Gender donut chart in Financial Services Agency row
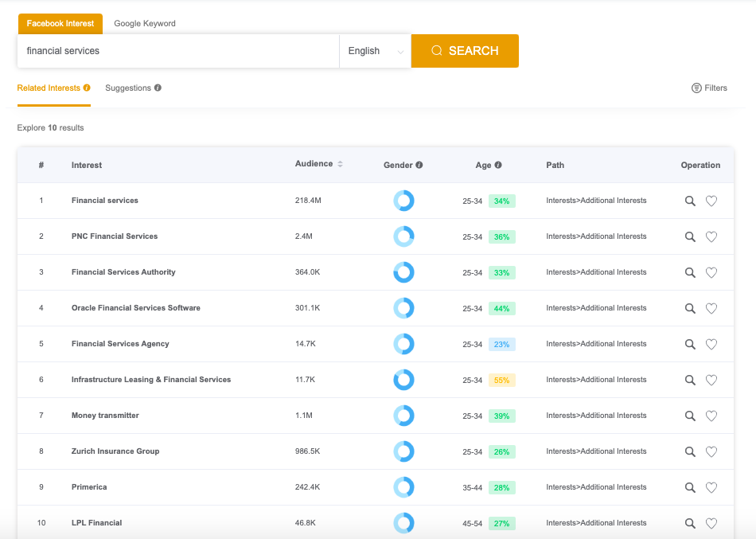756x539 pixels. tap(404, 344)
